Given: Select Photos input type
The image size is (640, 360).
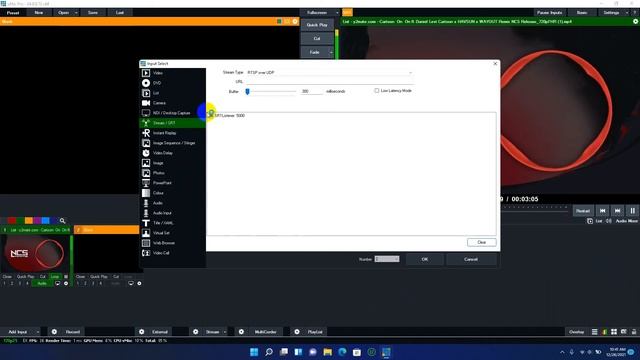Looking at the screenshot, I should pos(172,173).
